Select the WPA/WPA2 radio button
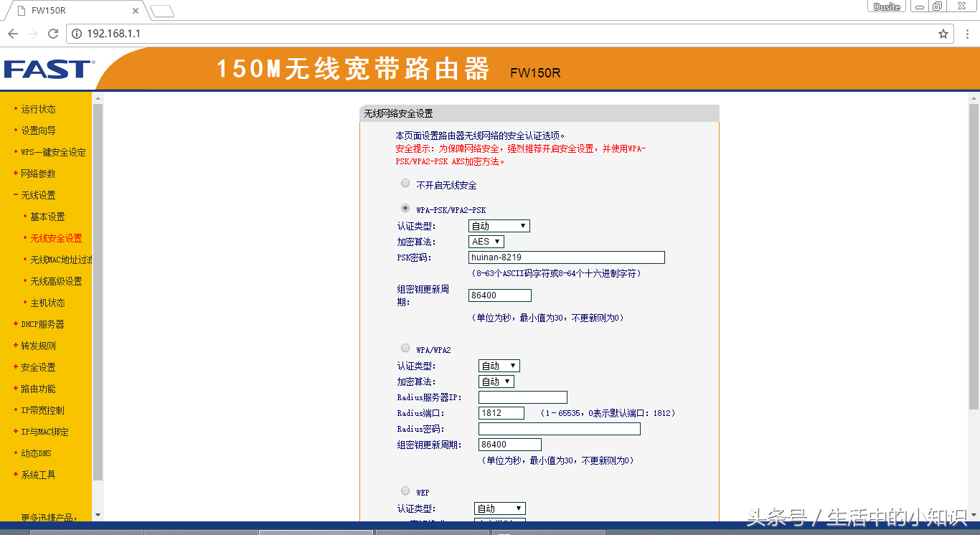Viewport: 980px width, 535px height. [405, 349]
